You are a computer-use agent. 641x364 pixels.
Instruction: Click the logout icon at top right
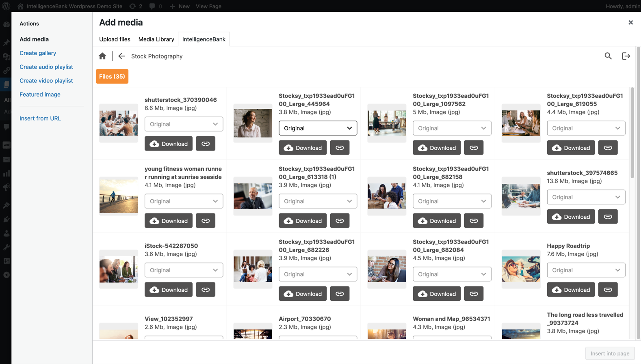[626, 56]
